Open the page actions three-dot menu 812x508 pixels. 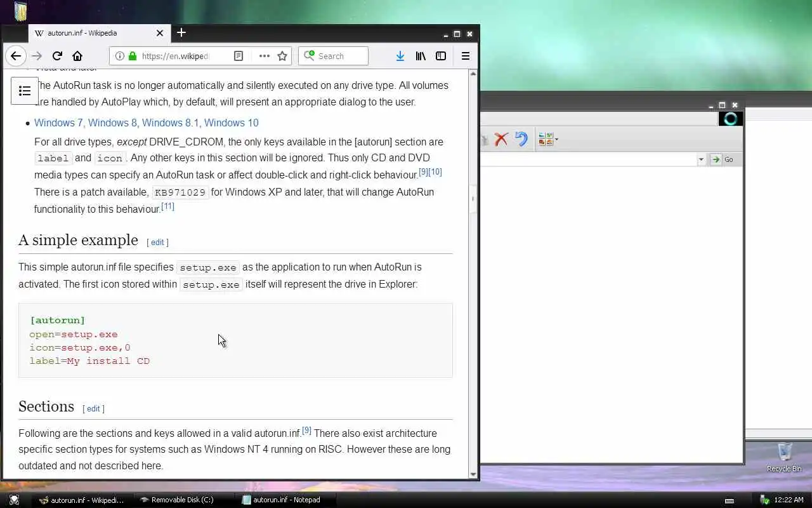click(265, 56)
